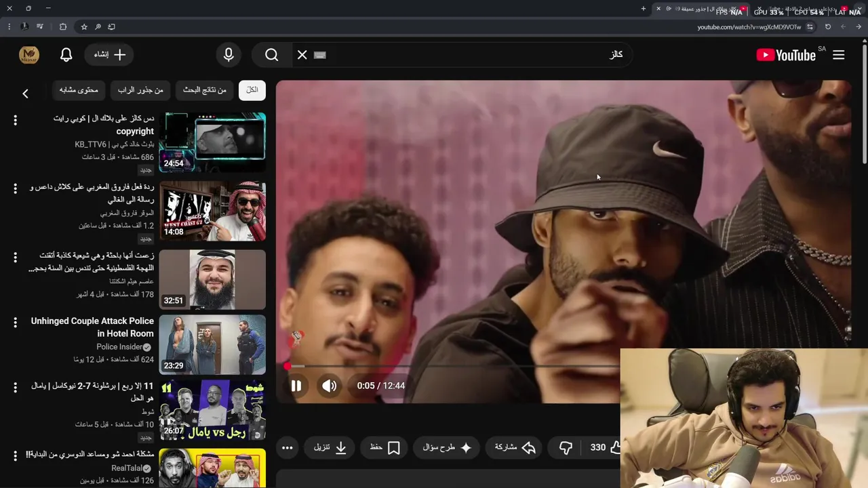The height and width of the screenshot is (488, 868).
Task: Mute the video volume
Action: 330,386
